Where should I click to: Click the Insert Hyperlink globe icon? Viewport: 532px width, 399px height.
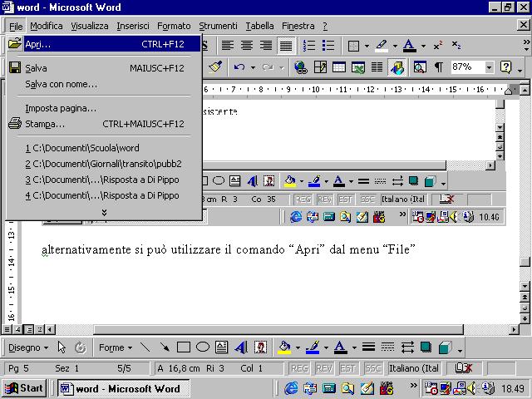(301, 67)
